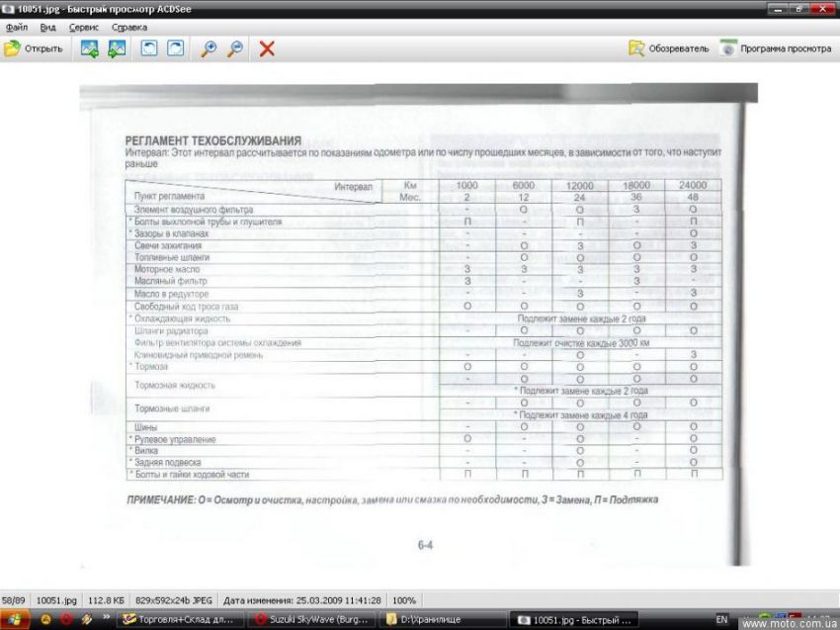Switch to Торговля+Склад taskbar window
Screen dimensions: 840x630
[178, 620]
